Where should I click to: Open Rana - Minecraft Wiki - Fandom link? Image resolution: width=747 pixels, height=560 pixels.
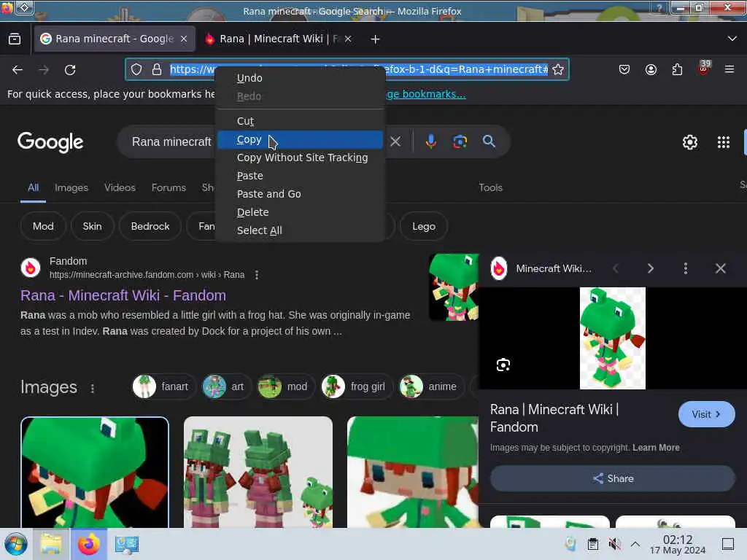123,296
